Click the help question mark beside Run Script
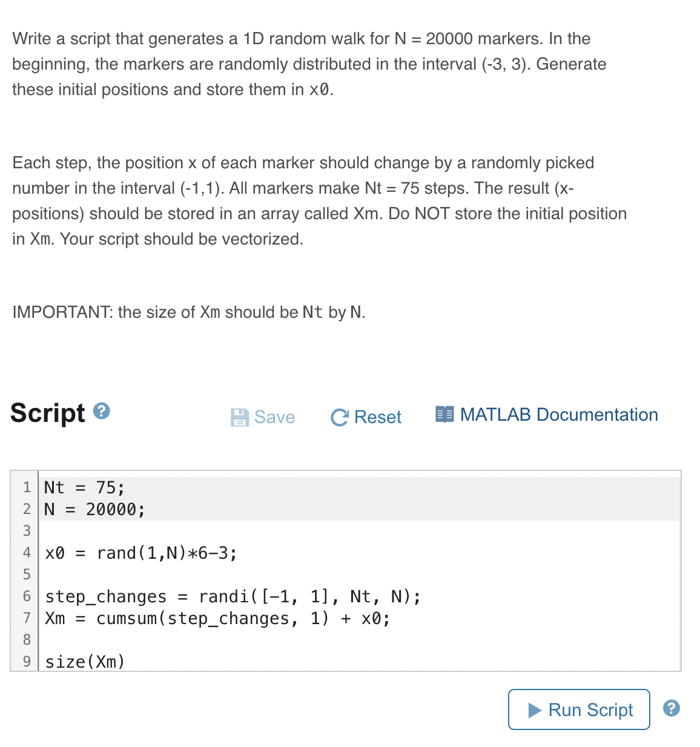 click(671, 707)
